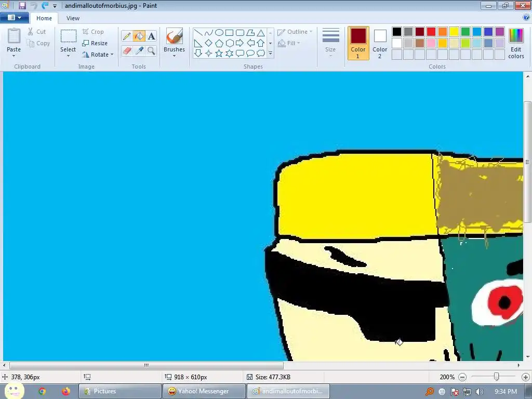Choose the Diamond shape
The height and width of the screenshot is (399, 532).
[x=209, y=43]
